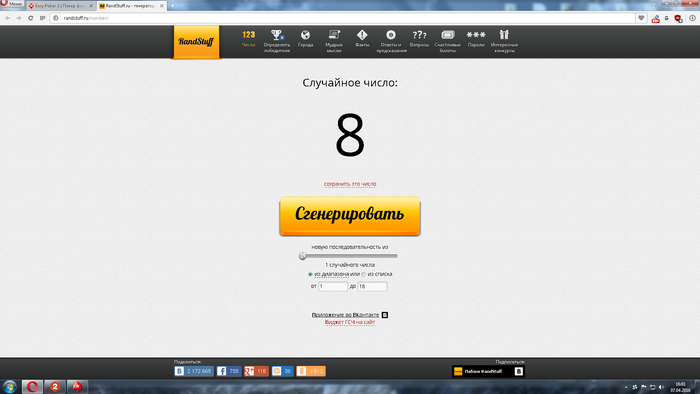This screenshot has height=394, width=700.
Task: Click the taskbar volume icon
Action: click(661, 387)
